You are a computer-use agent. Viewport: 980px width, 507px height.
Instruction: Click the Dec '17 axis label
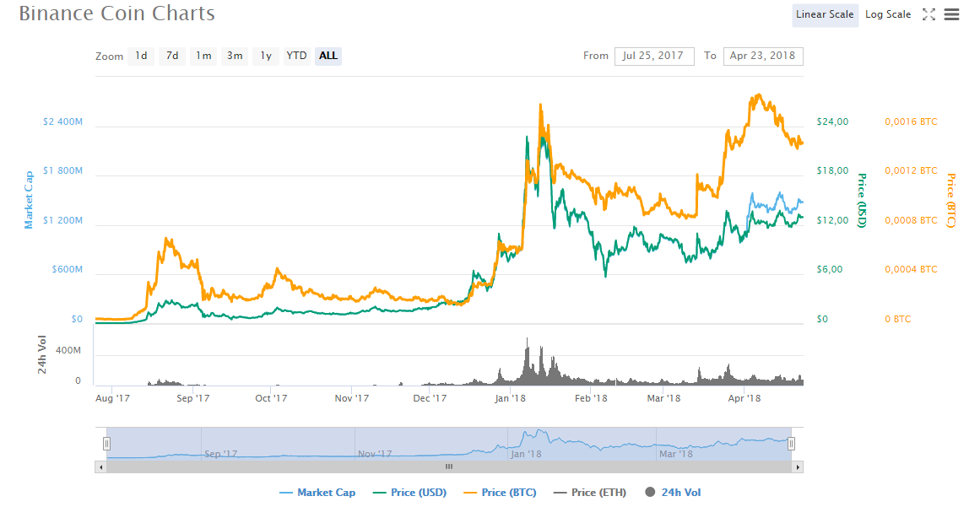point(430,398)
